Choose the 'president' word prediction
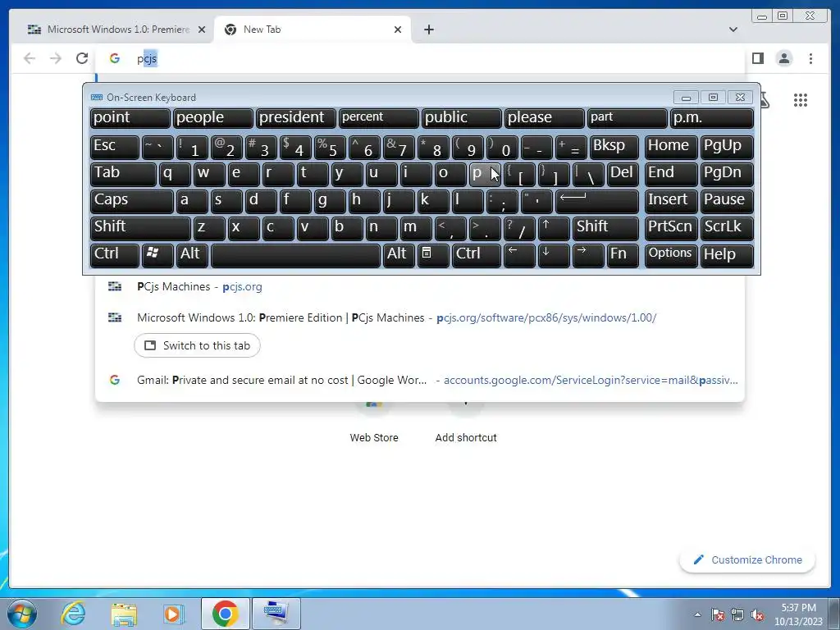840x630 pixels. [295, 118]
